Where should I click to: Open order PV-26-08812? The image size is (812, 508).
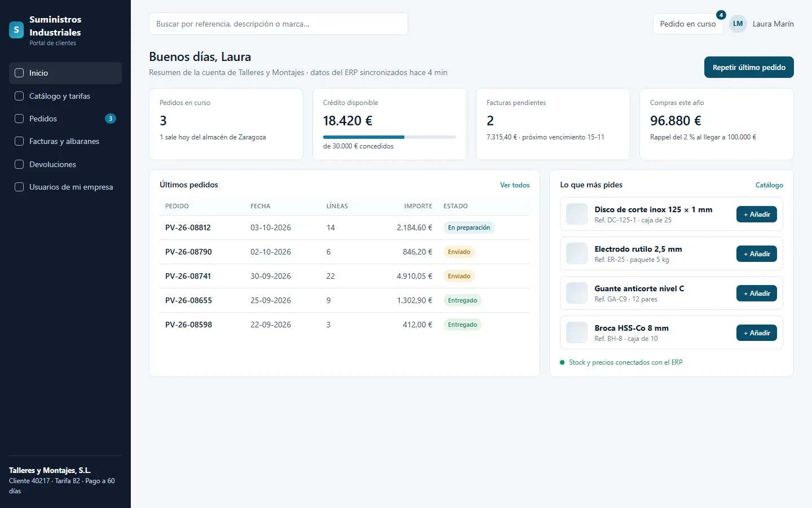(188, 227)
